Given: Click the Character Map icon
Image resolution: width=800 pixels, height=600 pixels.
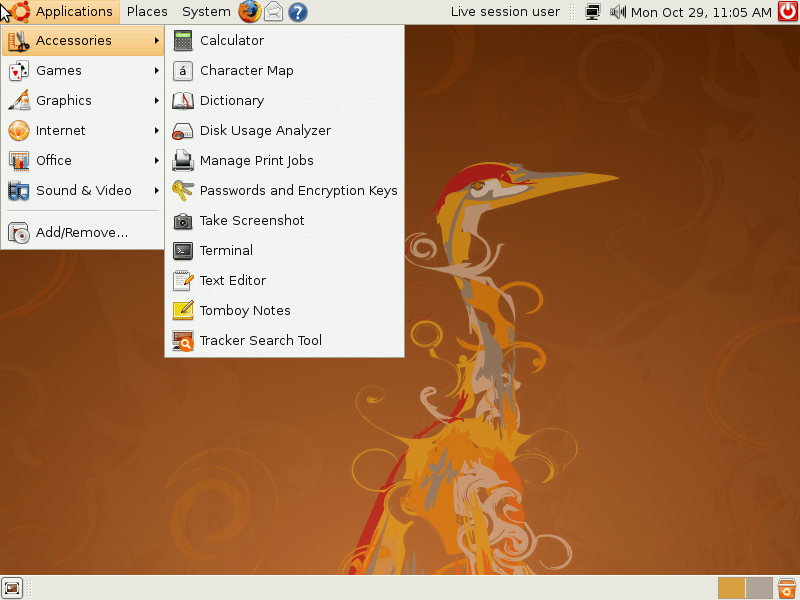Looking at the screenshot, I should tap(183, 70).
